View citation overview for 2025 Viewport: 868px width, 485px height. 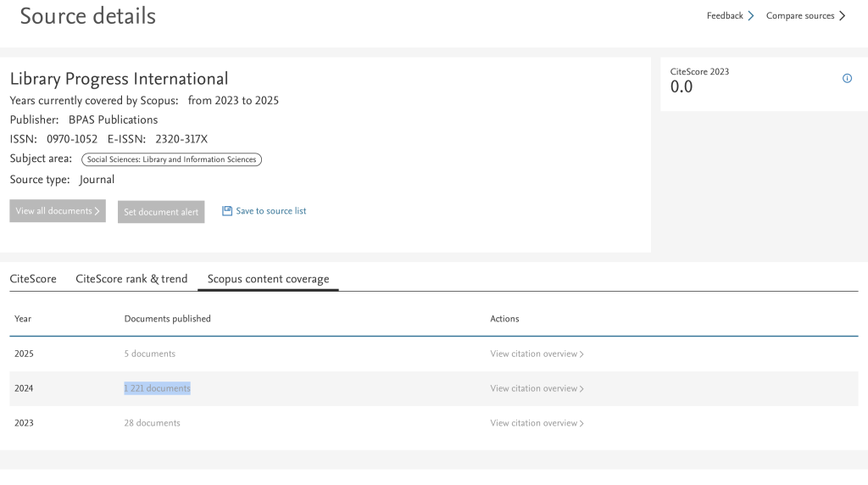537,354
